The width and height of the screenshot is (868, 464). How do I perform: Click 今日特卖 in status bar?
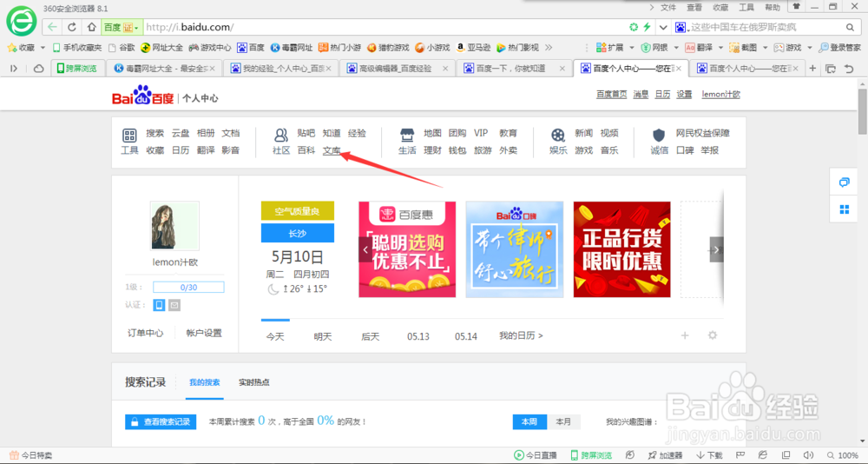point(31,455)
